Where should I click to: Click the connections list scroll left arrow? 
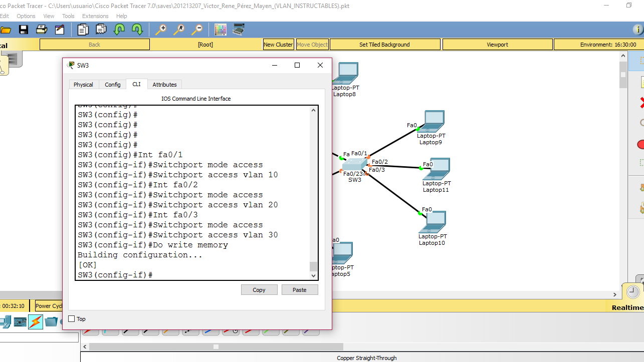[x=85, y=346]
